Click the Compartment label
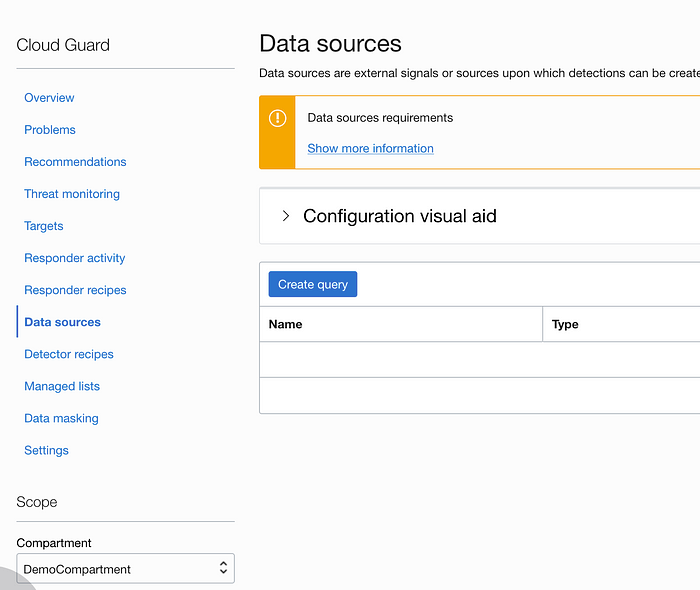 click(54, 543)
